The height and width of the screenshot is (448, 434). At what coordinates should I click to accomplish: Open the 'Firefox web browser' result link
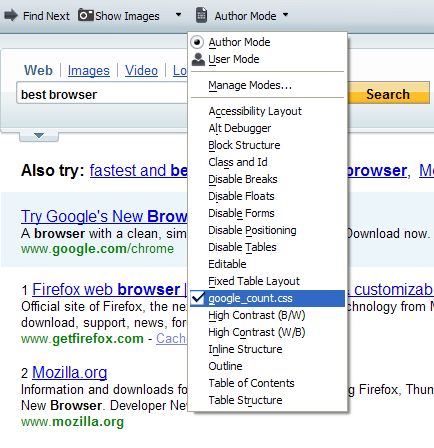110,289
